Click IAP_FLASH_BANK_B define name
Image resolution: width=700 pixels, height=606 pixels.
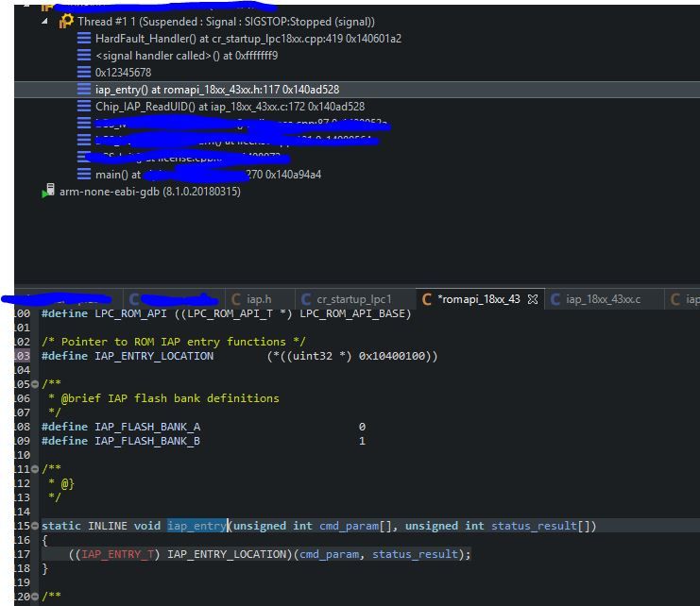click(x=147, y=441)
